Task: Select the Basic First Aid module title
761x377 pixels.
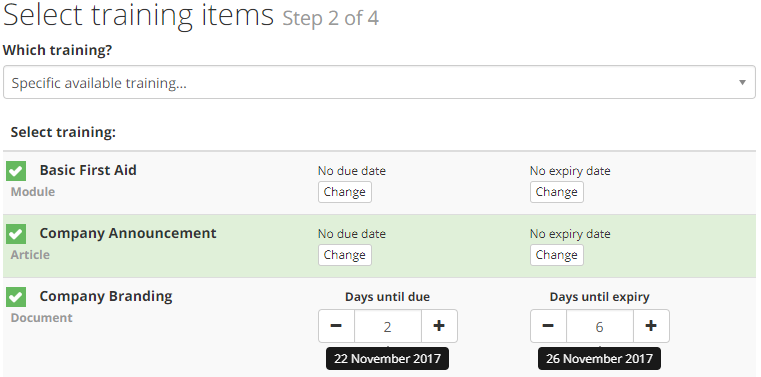Action: 88,170
